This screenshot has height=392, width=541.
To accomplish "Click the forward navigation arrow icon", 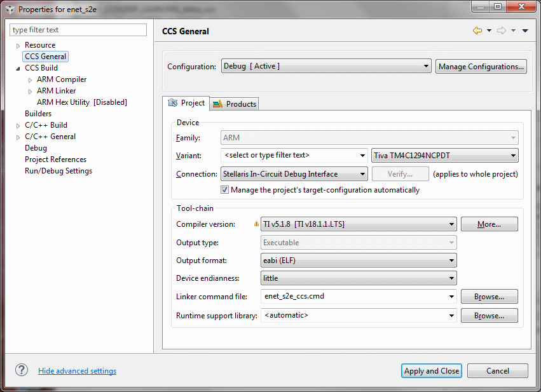I will click(502, 30).
